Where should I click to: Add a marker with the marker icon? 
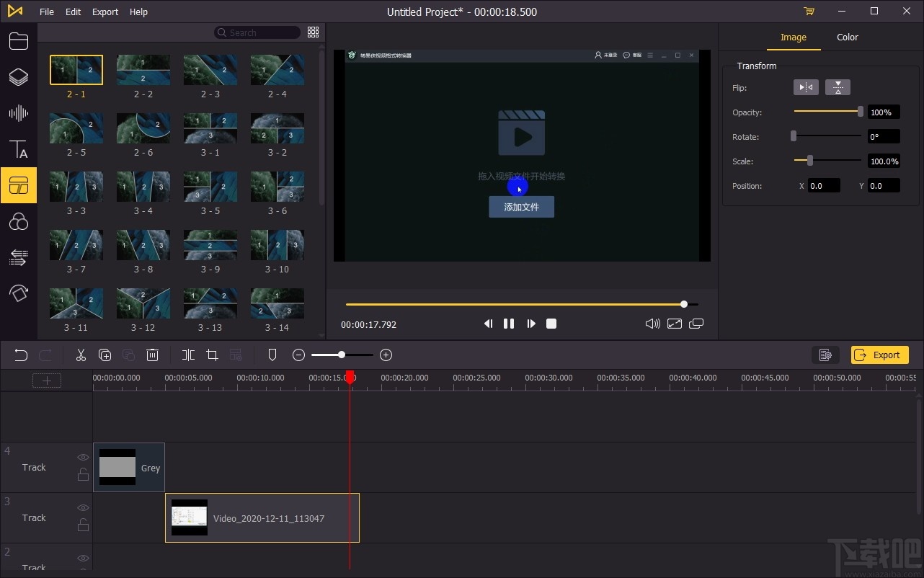(x=272, y=355)
